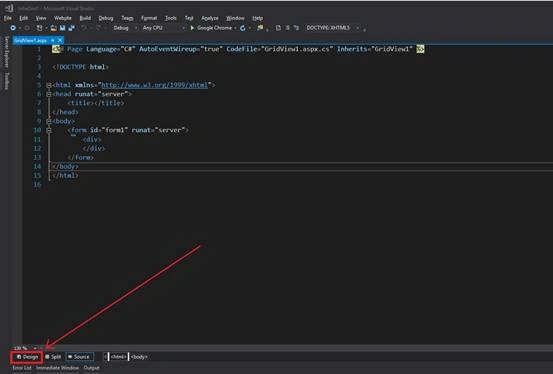Select the <body> tag navigator breadcrumb
Viewport: 553px width, 374px height.
[x=139, y=357]
